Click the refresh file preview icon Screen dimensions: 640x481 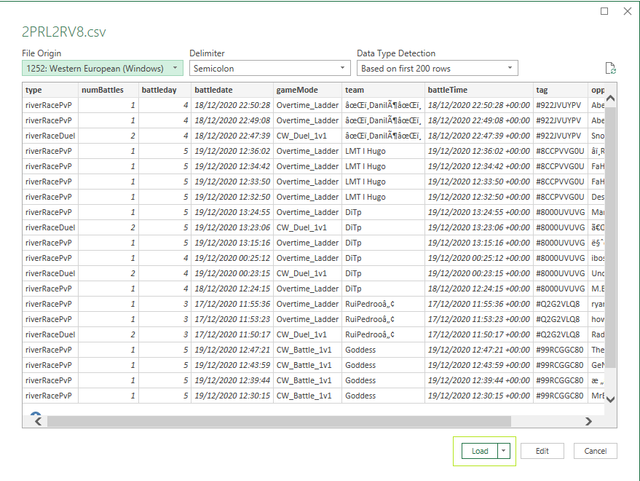(610, 68)
